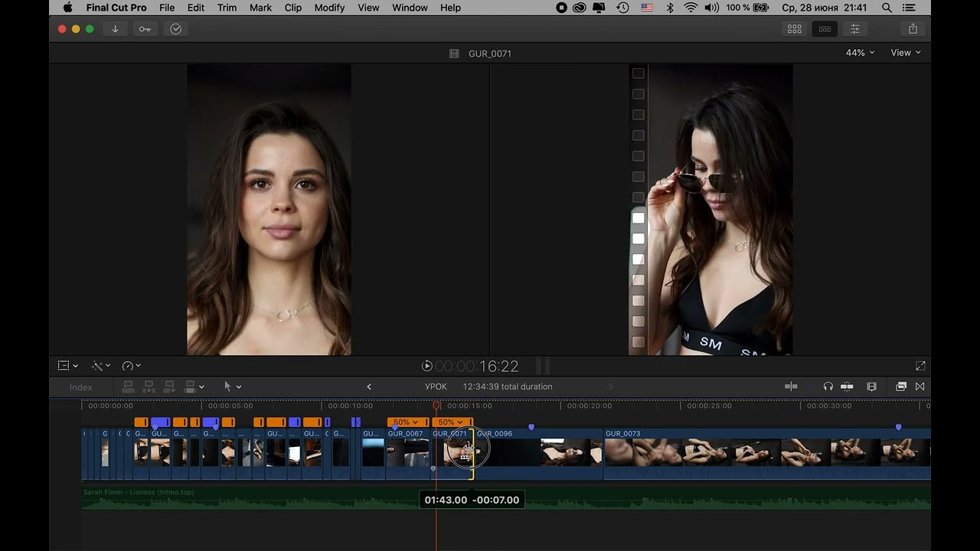The height and width of the screenshot is (551, 980).
Task: Expand the Select tool arrow dropdown
Action: (232, 386)
